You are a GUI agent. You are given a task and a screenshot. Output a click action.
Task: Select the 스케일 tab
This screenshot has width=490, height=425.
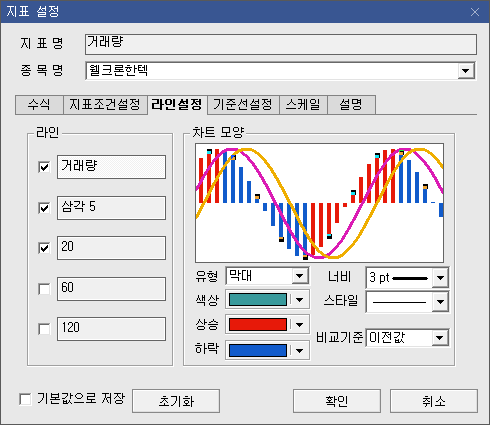[x=303, y=105]
